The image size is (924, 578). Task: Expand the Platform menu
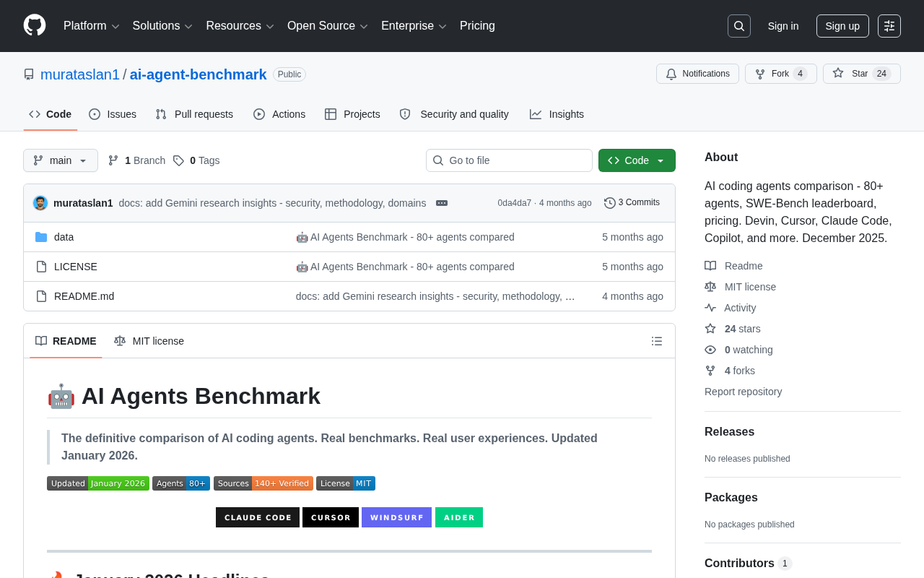click(92, 26)
